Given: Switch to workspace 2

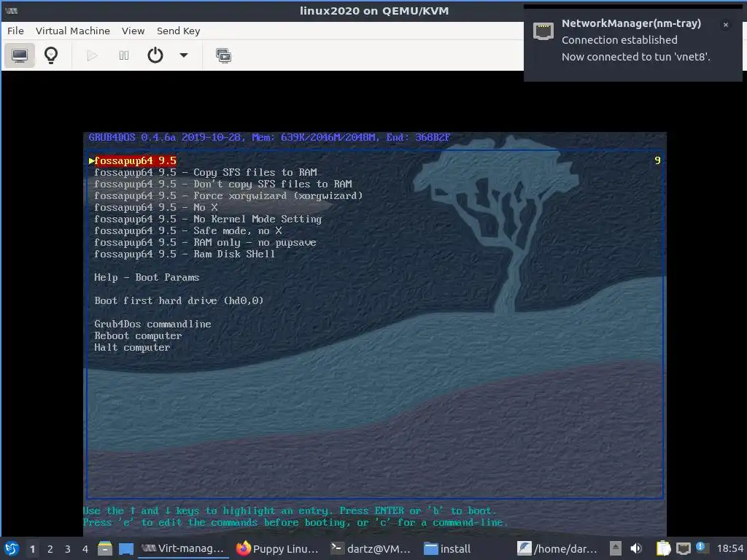Looking at the screenshot, I should pyautogui.click(x=50, y=549).
